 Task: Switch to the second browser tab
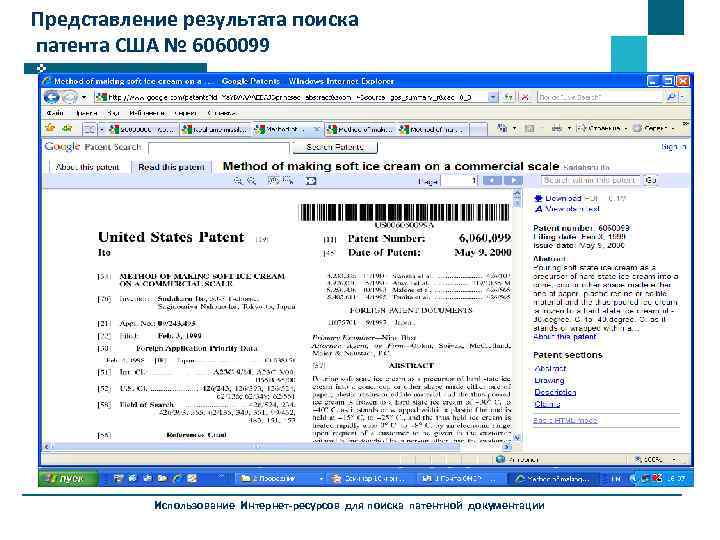(x=215, y=130)
